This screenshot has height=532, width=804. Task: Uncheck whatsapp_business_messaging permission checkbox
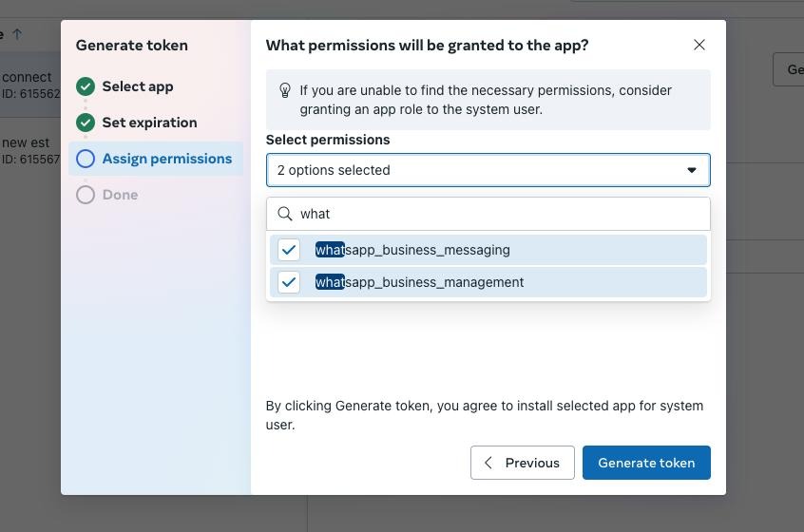point(289,250)
